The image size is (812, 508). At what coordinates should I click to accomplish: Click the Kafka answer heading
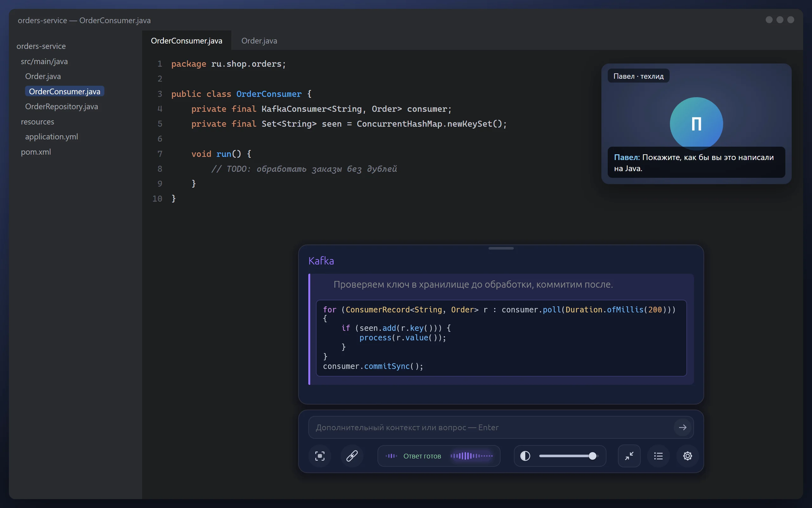tap(321, 261)
